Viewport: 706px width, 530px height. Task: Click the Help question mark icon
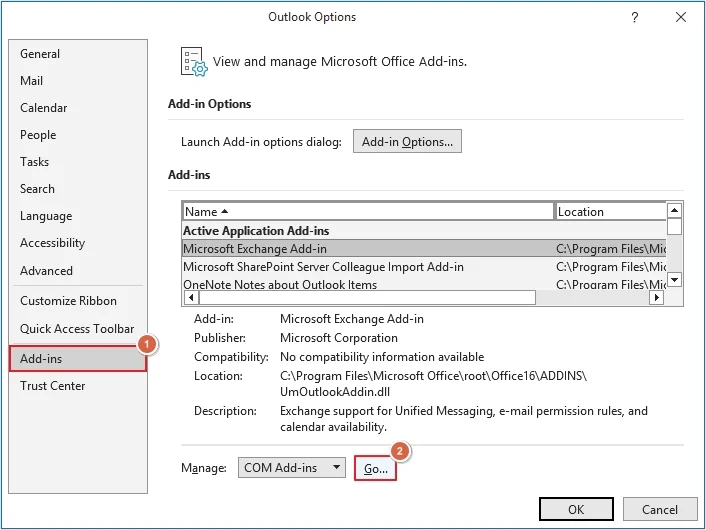pyautogui.click(x=635, y=18)
